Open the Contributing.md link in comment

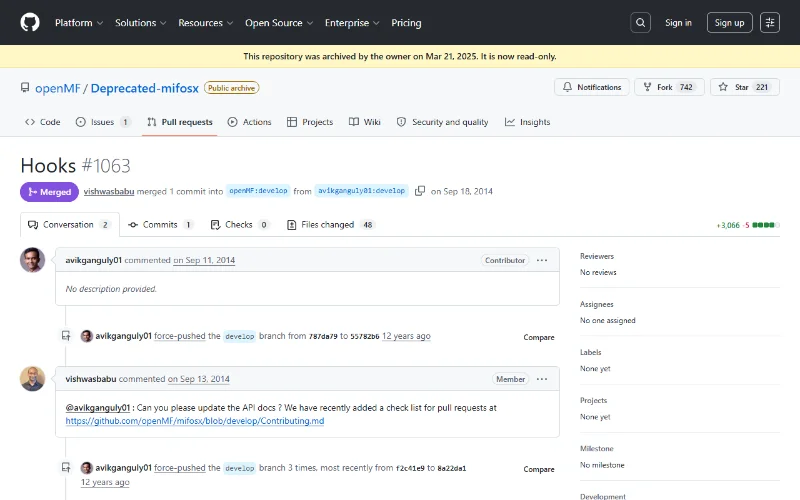(195, 421)
